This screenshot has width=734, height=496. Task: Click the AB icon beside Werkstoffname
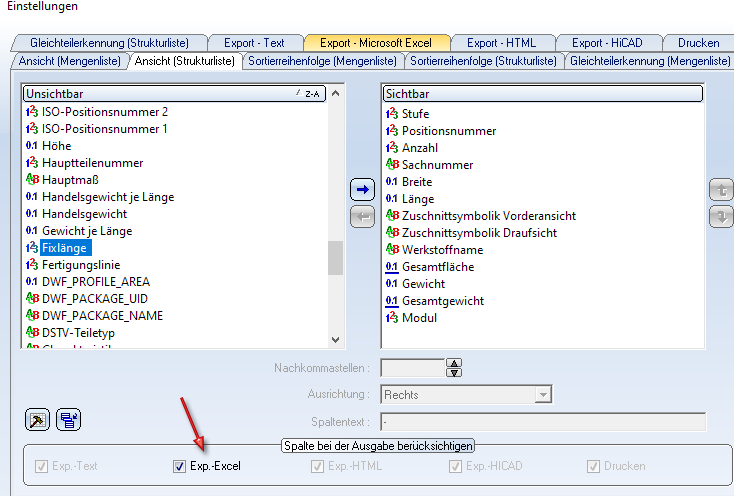[392, 250]
